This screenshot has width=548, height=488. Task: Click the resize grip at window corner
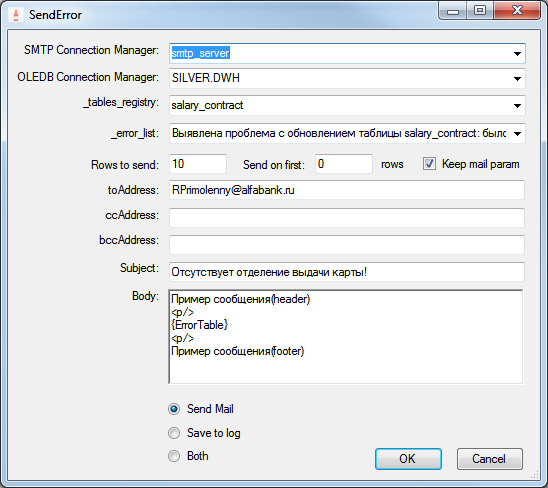(x=535, y=474)
